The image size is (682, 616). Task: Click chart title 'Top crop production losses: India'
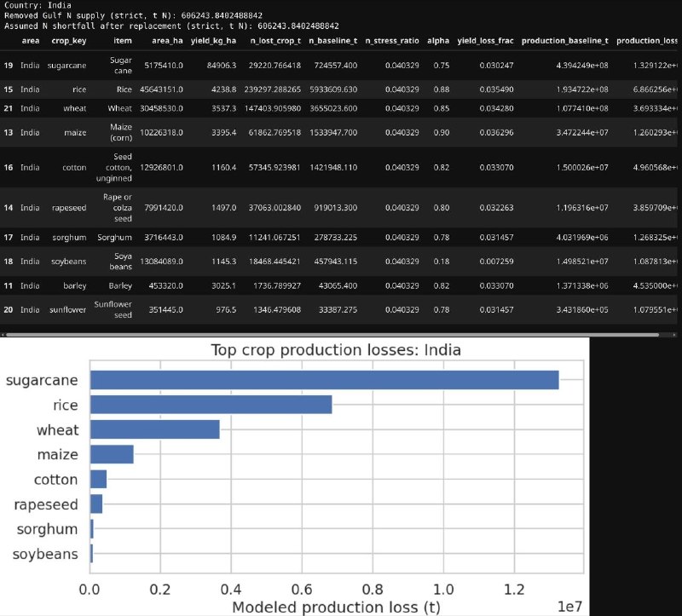(x=328, y=351)
